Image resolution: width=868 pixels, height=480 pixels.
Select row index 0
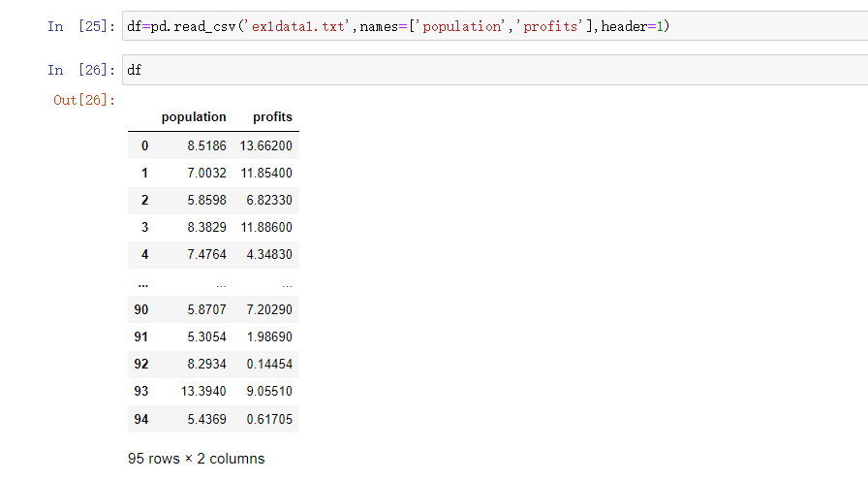[144, 145]
